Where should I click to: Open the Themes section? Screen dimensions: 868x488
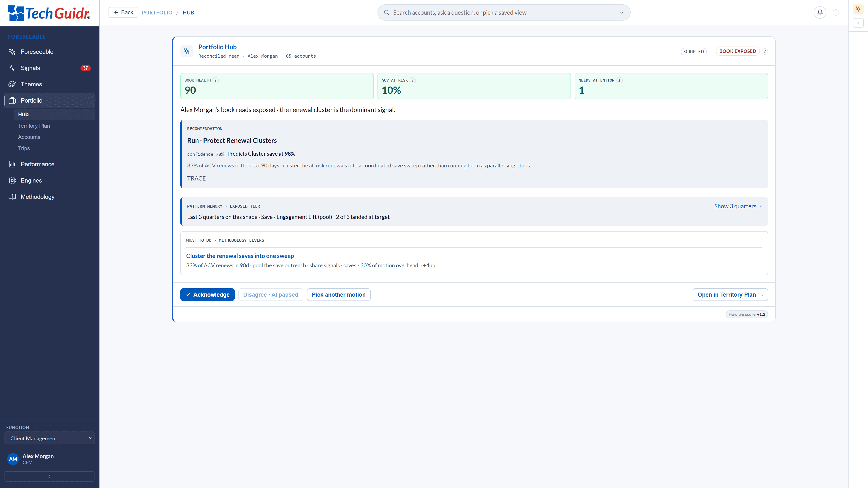click(x=49, y=84)
